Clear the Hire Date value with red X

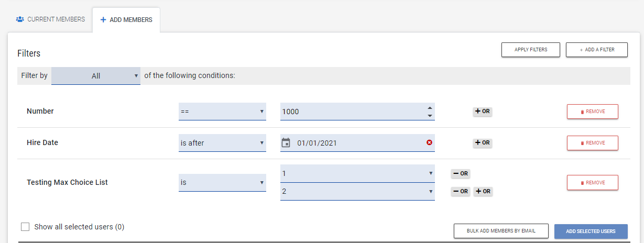point(430,142)
